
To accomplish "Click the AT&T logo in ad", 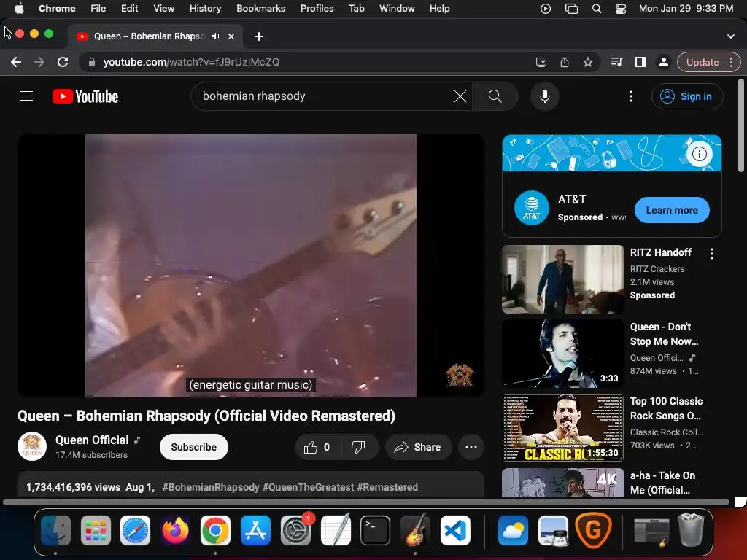I will tap(532, 208).
